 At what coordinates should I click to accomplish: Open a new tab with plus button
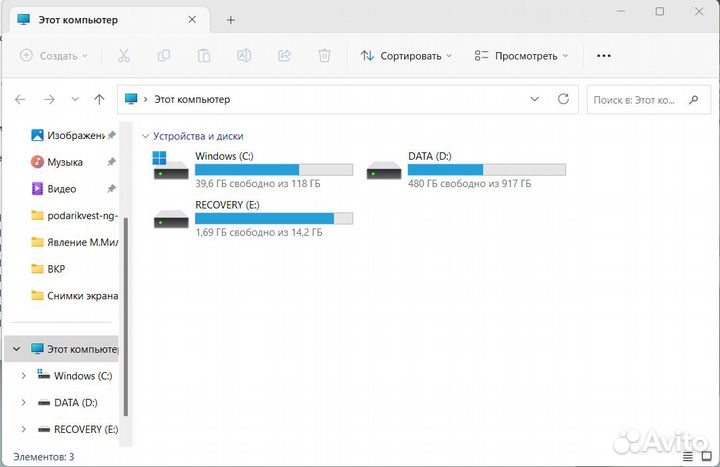coord(230,20)
